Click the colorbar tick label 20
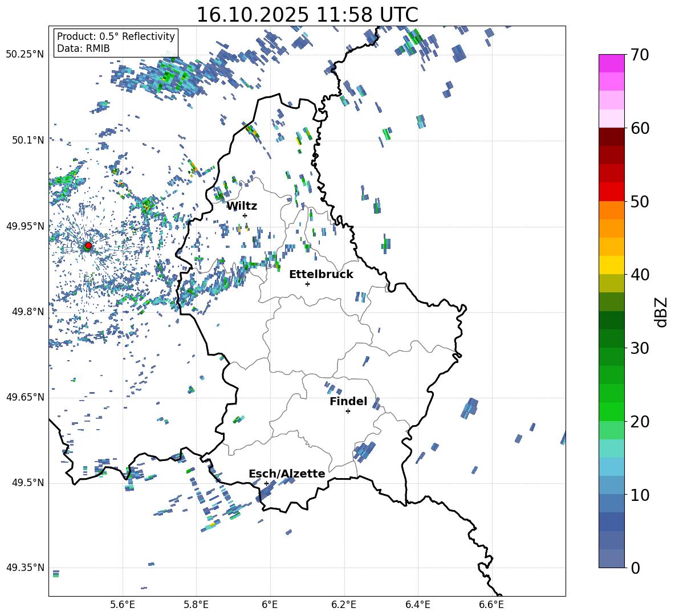 (640, 422)
